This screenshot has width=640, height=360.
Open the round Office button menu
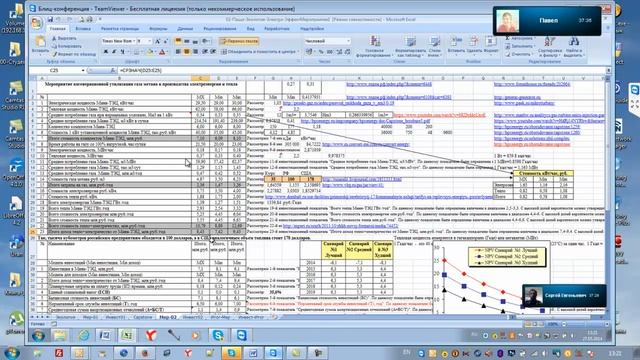[36, 23]
